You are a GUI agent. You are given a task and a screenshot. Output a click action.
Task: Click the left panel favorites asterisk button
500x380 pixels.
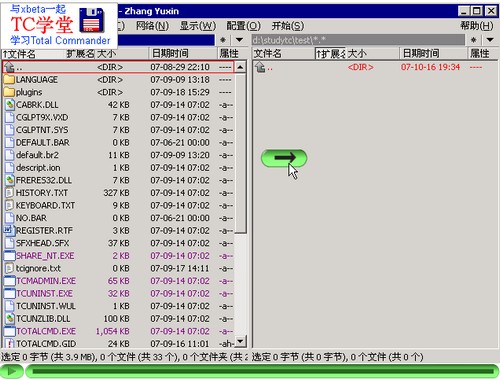pos(223,40)
